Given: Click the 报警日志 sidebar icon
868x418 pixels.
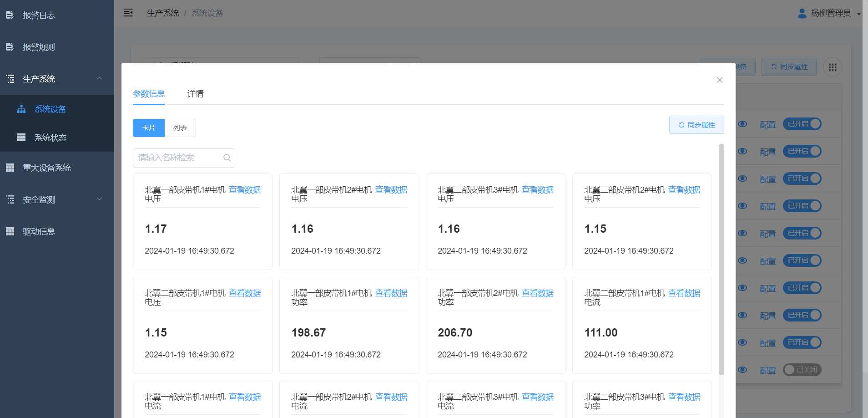Looking at the screenshot, I should 10,15.
